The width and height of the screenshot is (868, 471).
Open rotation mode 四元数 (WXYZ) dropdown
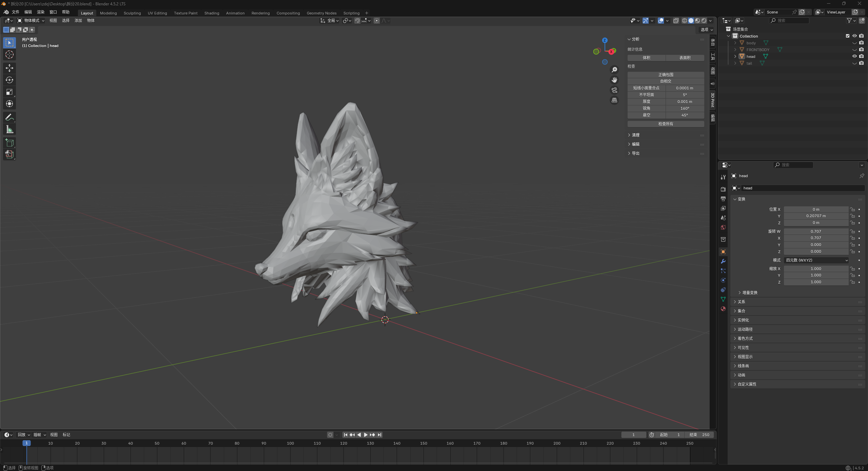click(816, 260)
